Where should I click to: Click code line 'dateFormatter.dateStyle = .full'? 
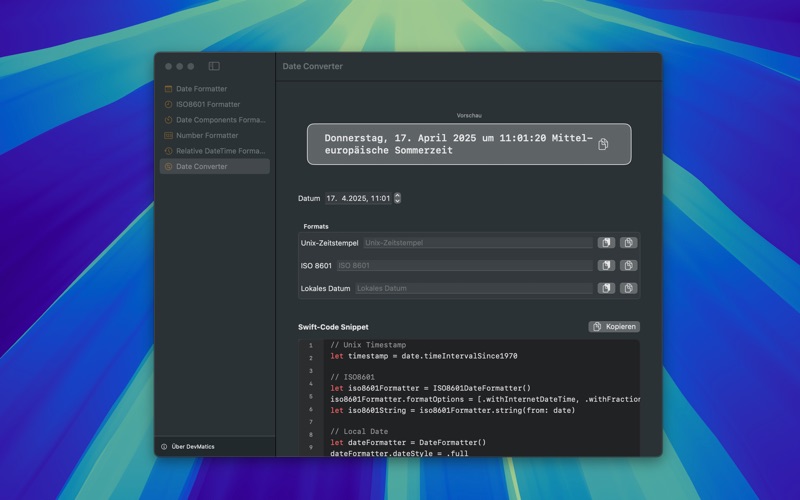coord(399,453)
